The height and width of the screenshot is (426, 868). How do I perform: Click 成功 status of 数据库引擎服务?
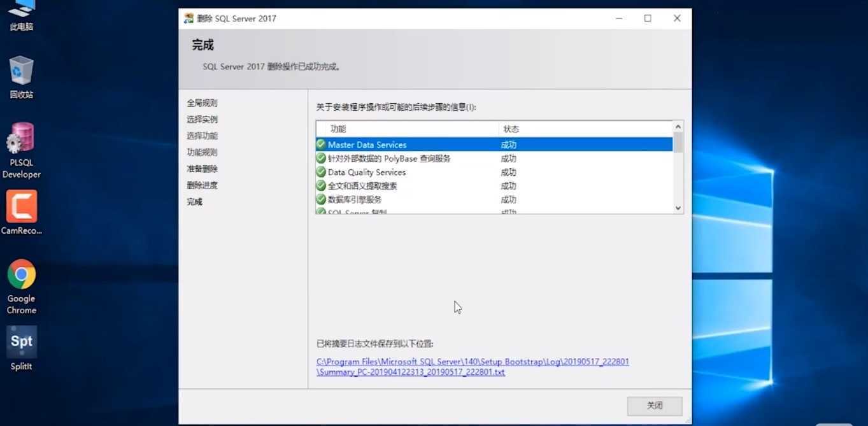pos(508,199)
